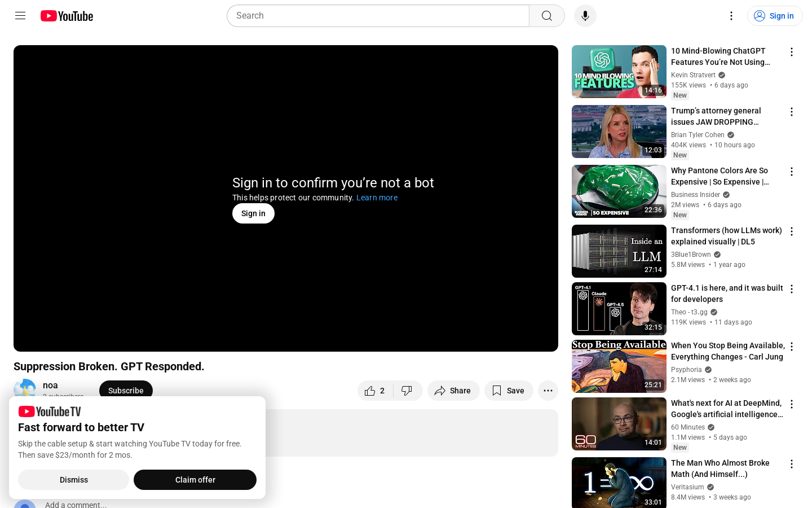Open title Transformers (how LLMs work) explained visually
Screen dimensions: 812x508
click(x=726, y=236)
